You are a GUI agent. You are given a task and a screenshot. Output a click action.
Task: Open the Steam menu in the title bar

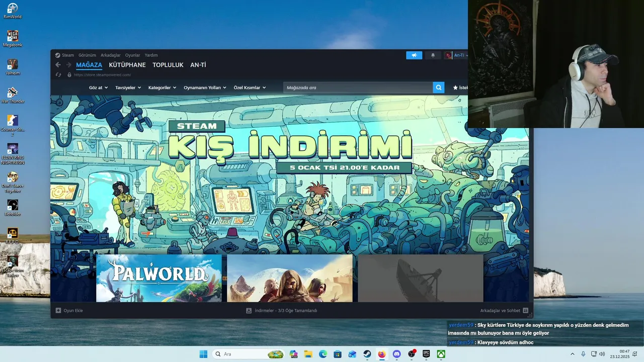67,55
